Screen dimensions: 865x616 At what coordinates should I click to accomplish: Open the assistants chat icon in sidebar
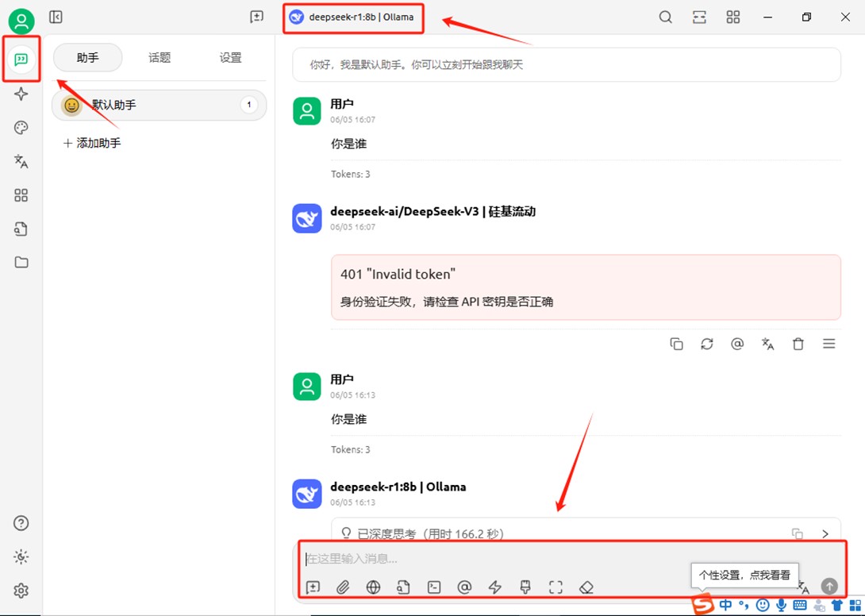click(x=21, y=59)
